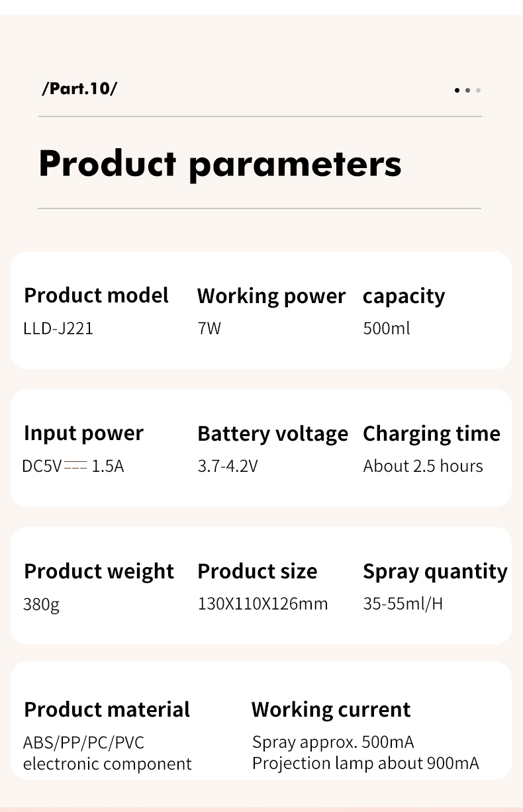Click the Product material heading

tap(107, 709)
